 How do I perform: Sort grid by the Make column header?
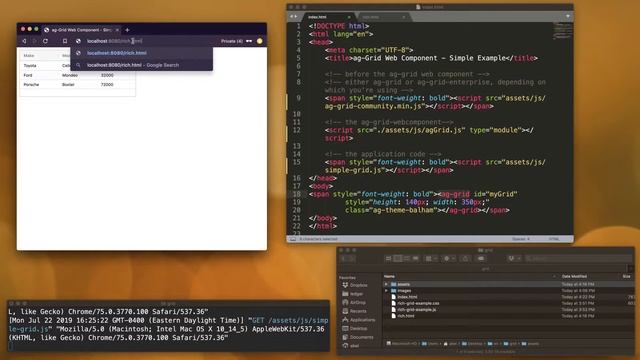(29, 56)
